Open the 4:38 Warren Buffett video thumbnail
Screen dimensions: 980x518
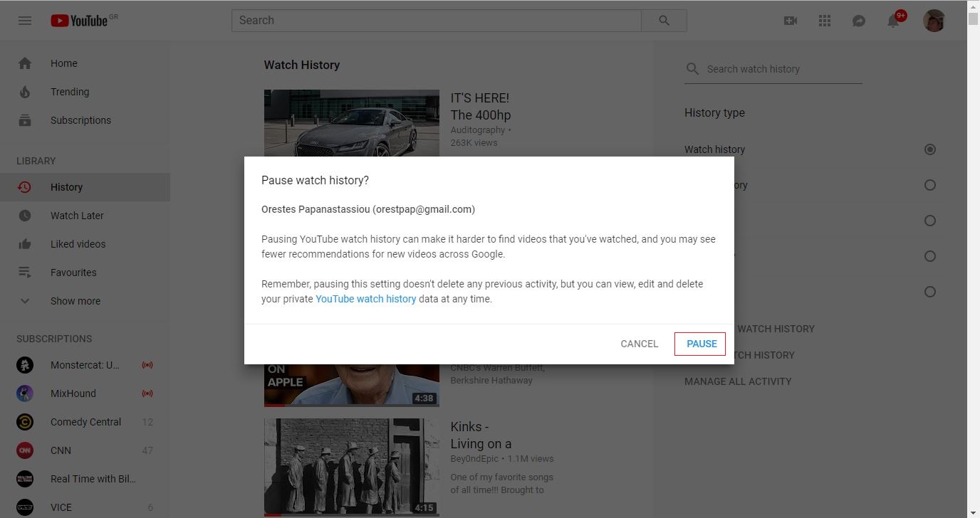tap(352, 385)
